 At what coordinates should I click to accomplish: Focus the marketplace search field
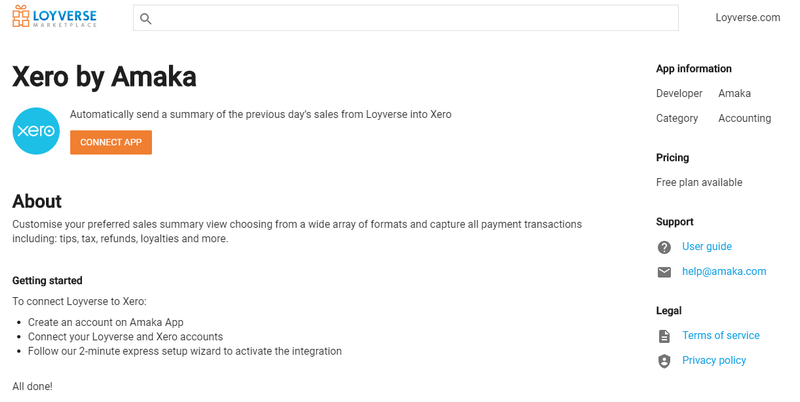coord(410,18)
